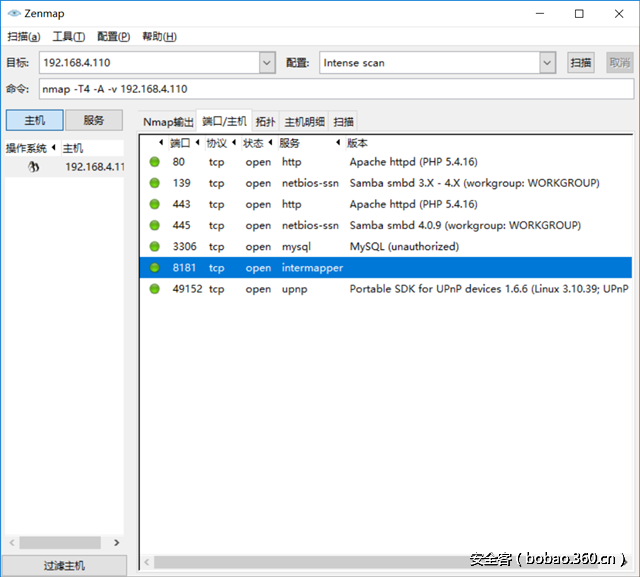Click left arrow of ports table scrollbar
Screen dimensions: 640x577
[147, 562]
